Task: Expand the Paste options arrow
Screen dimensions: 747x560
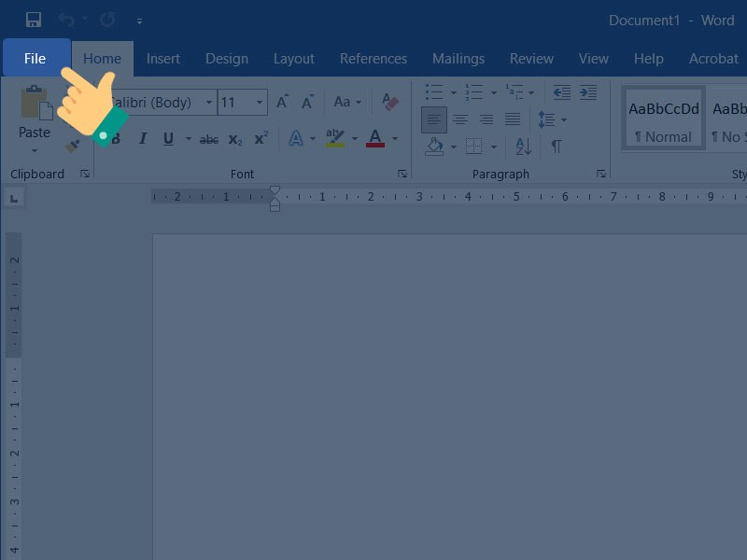Action: click(35, 151)
